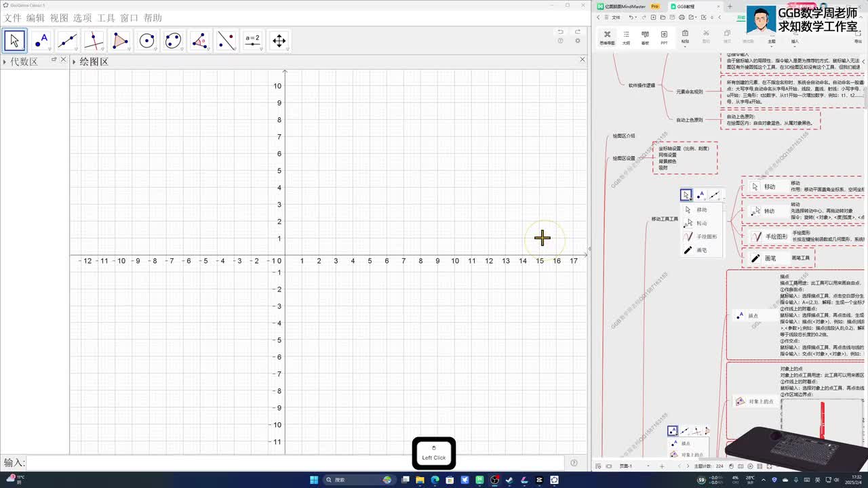Open Windows Start menu
This screenshot has height=488, width=868.
314,480
